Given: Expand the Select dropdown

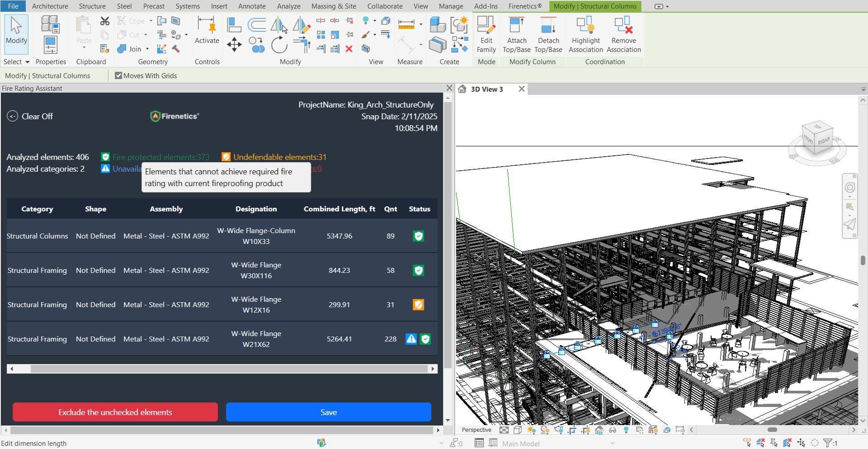Looking at the screenshot, I should [x=27, y=62].
